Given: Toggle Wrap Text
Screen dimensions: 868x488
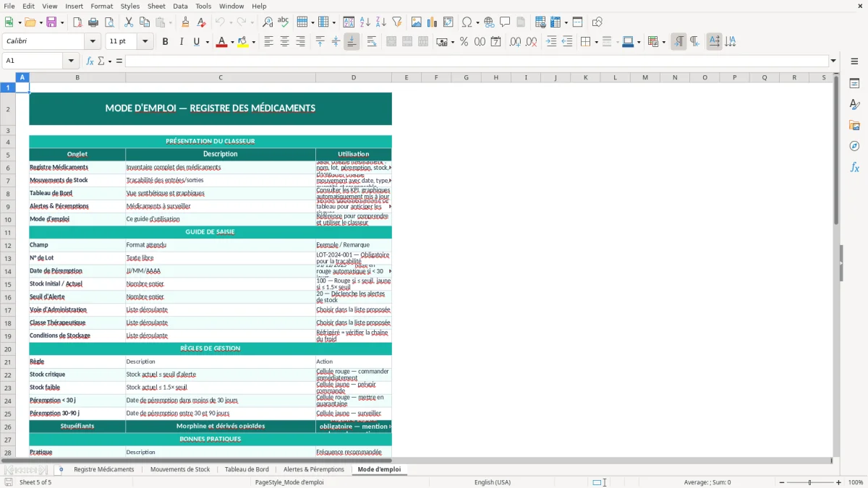Looking at the screenshot, I should click(372, 42).
